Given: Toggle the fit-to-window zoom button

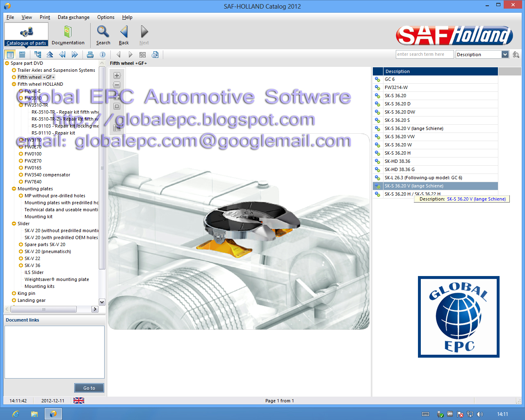Looking at the screenshot, I should click(x=117, y=106).
